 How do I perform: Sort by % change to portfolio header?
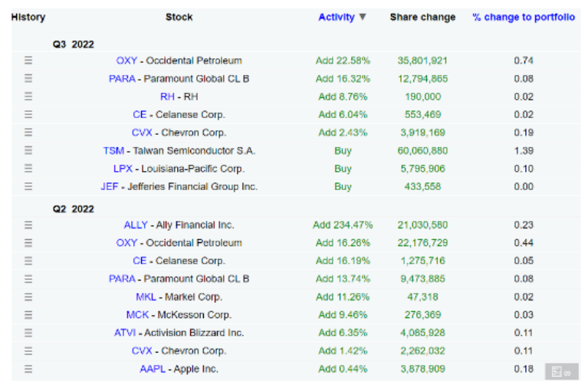tap(524, 17)
